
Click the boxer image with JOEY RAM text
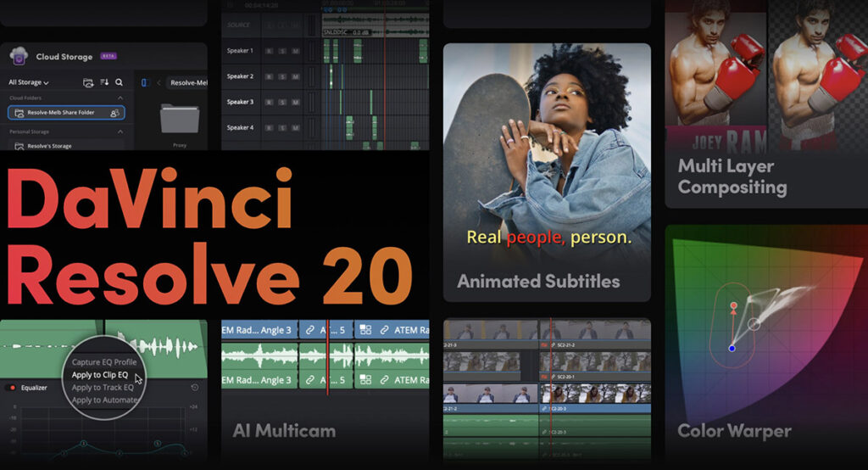715,76
